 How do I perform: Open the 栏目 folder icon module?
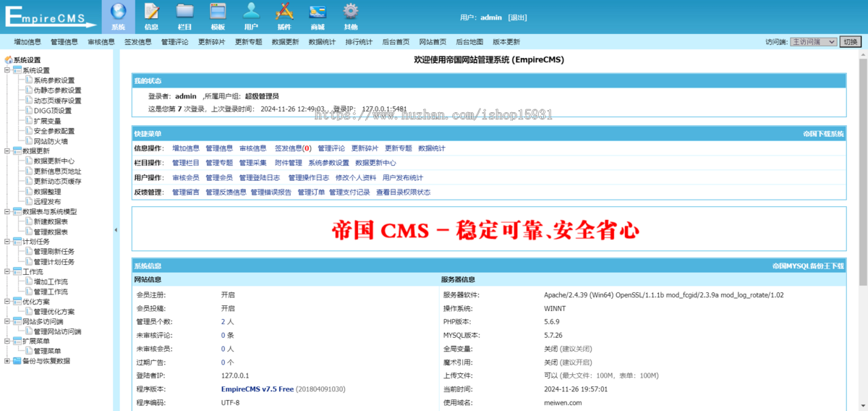point(184,16)
